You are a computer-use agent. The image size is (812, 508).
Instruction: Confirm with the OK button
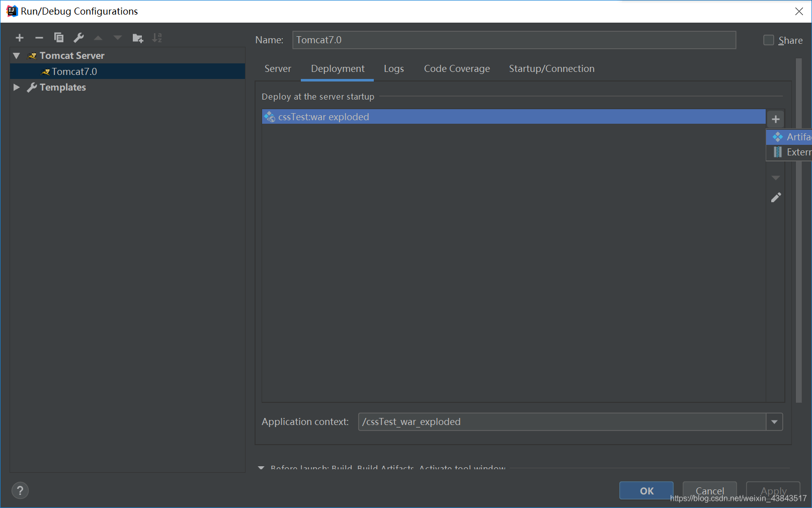click(x=646, y=490)
